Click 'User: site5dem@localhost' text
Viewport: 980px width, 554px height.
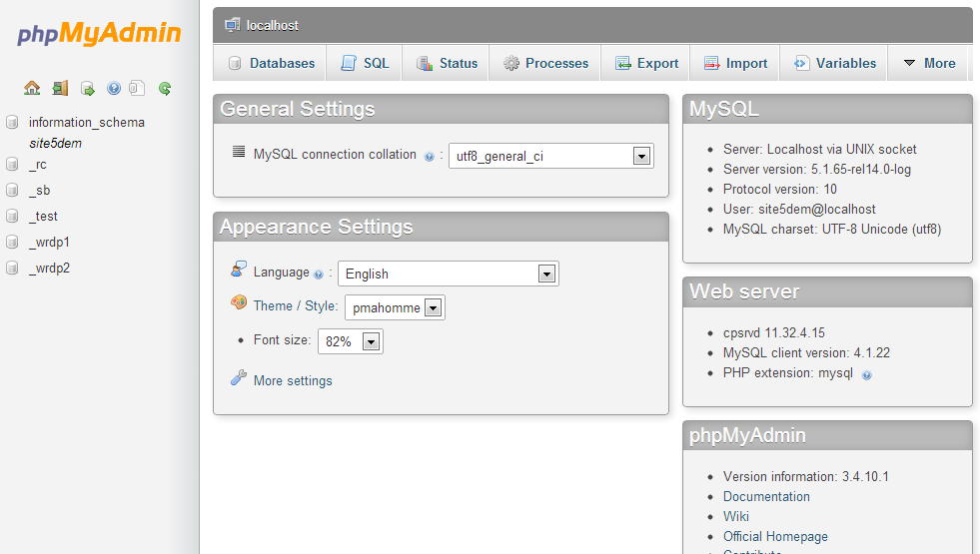[x=799, y=210]
